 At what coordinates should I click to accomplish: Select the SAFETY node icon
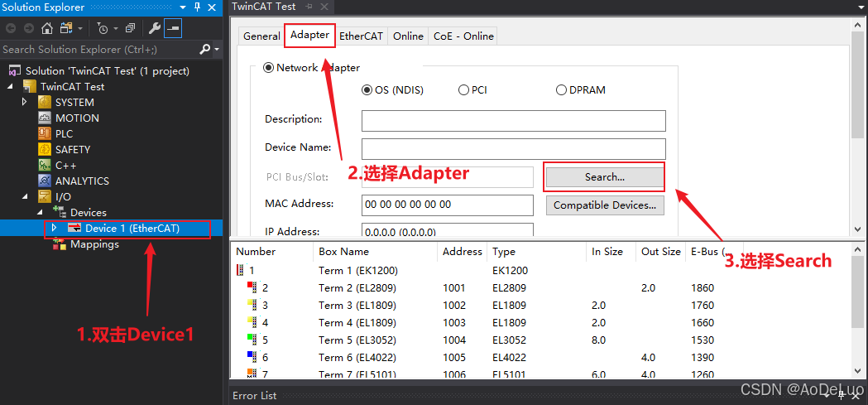tap(45, 150)
